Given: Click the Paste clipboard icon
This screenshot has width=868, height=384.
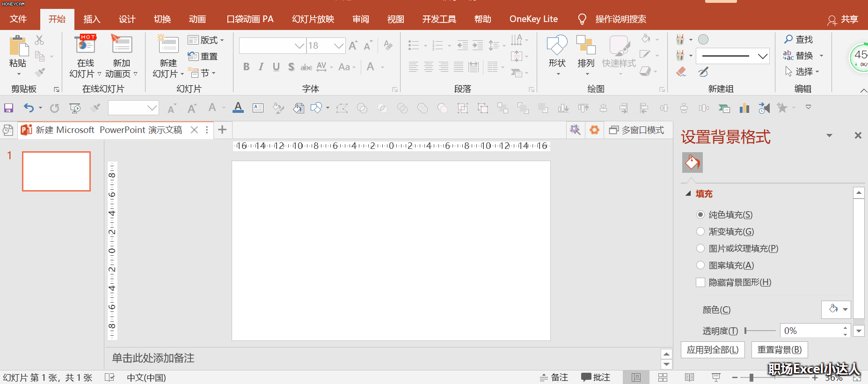Looking at the screenshot, I should point(18,46).
